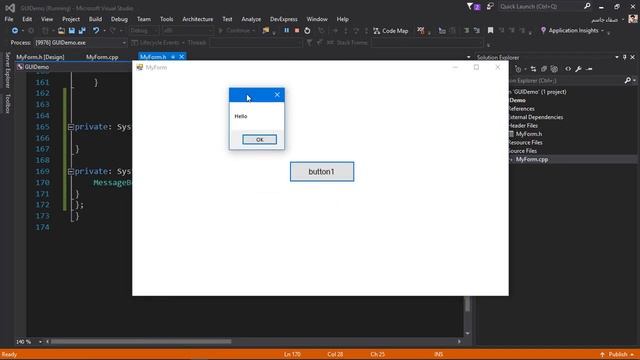
Task: Click the Save All toolbar icon
Action: [x=82, y=31]
